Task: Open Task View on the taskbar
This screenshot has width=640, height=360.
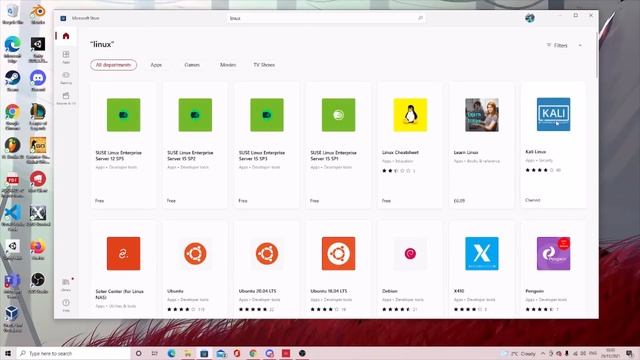Action: click(155, 353)
